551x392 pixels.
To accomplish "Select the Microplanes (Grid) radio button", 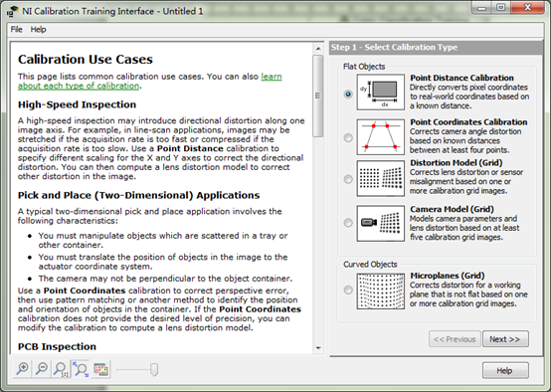I will (x=348, y=291).
